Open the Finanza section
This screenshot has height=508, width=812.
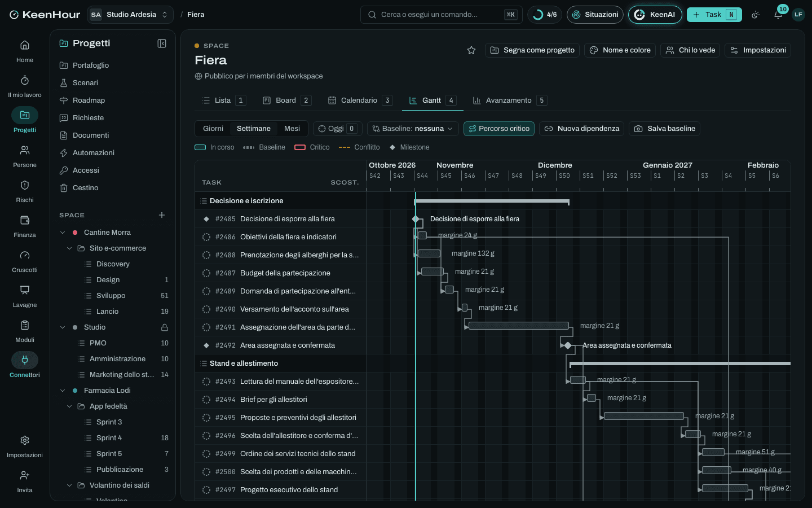coord(25,226)
